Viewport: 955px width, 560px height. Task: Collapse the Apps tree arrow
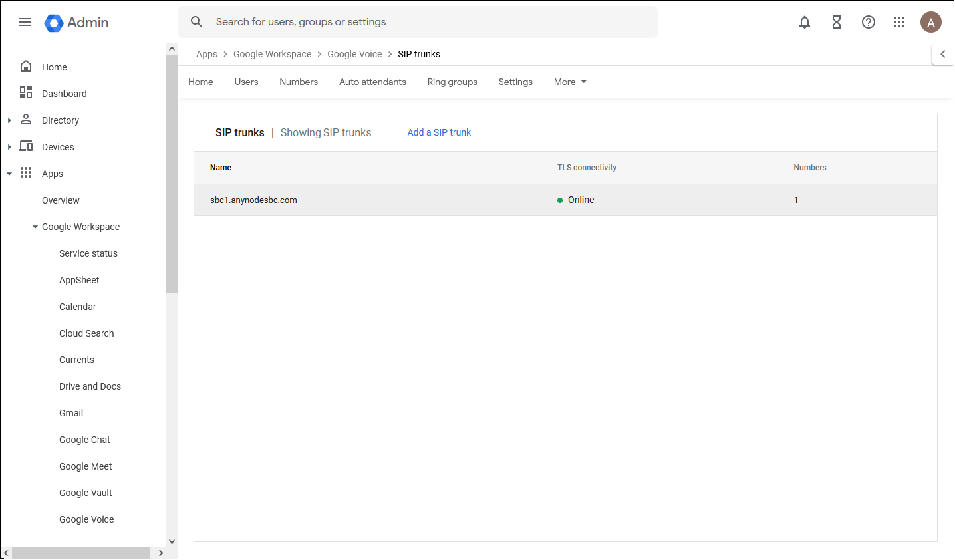tap(9, 174)
